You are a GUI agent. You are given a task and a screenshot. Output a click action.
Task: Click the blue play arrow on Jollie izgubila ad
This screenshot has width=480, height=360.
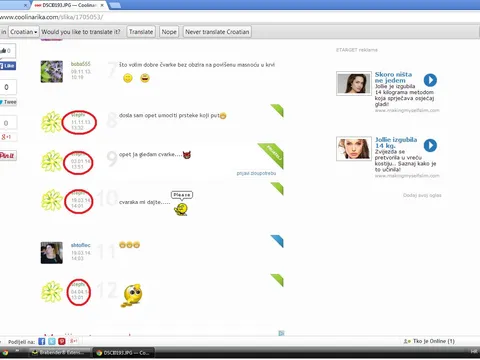click(x=430, y=145)
